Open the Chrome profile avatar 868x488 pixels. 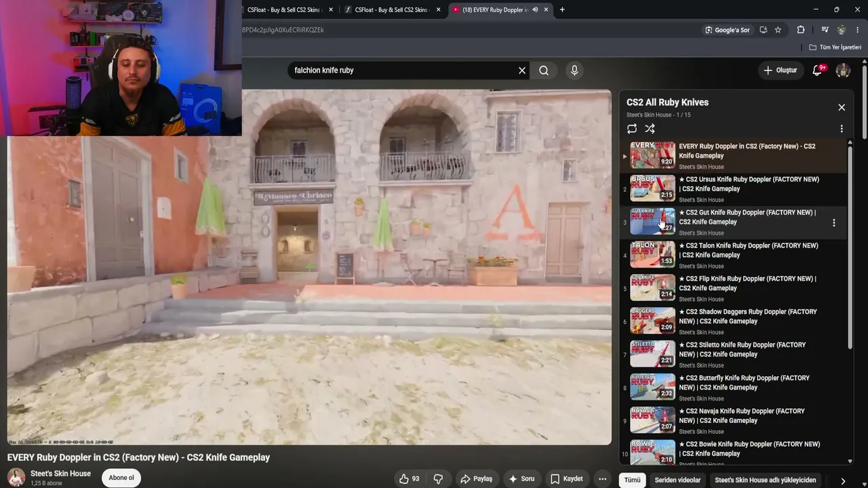[842, 30]
